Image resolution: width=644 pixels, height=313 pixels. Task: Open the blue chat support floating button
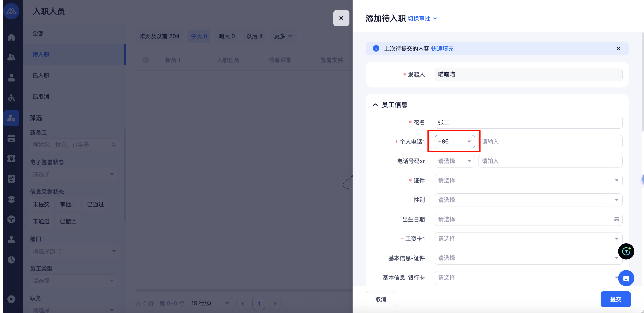[x=626, y=278]
